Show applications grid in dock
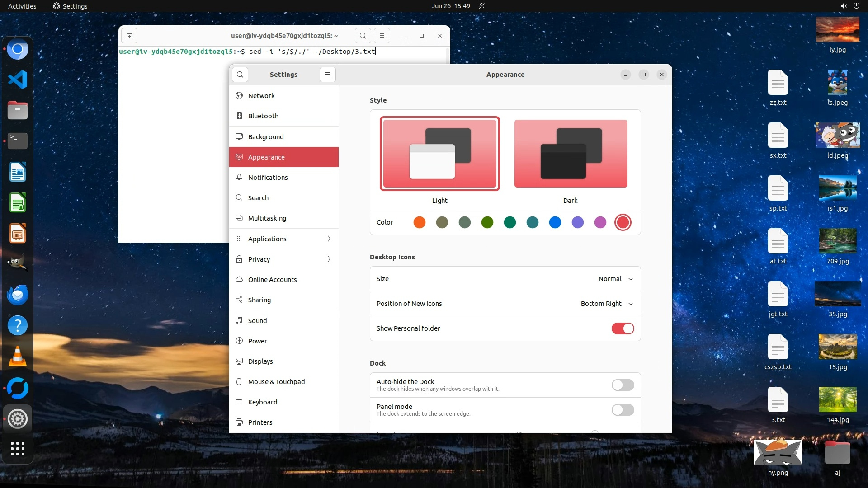Viewport: 868px width, 488px height. [x=18, y=449]
